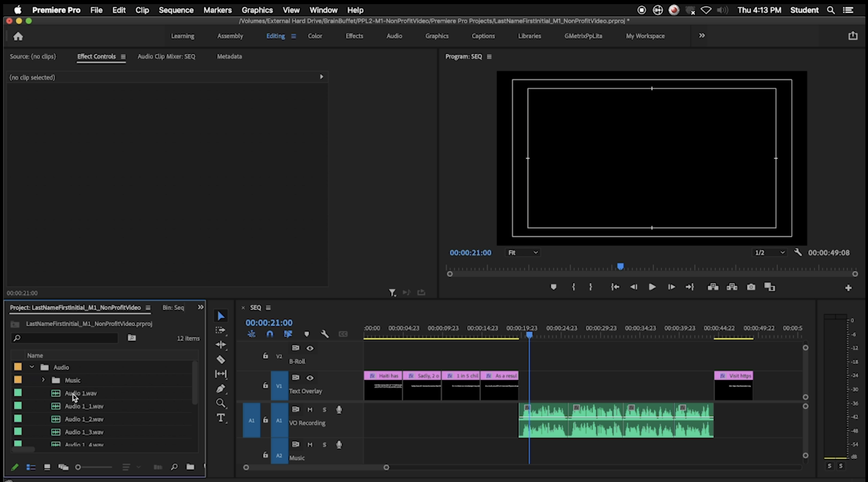Click the project panel thumbnail zoom slider
868x482 pixels.
point(78,467)
